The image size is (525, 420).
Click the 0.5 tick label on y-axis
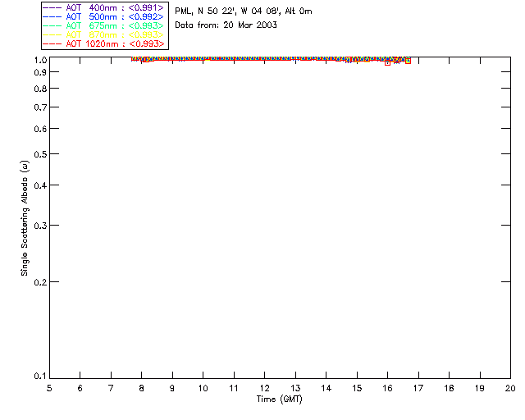click(40, 154)
